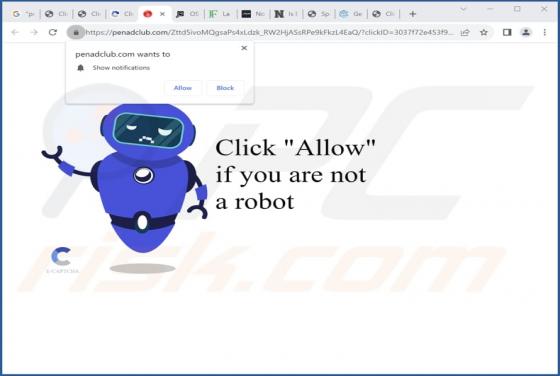Close the notification permission popup
The width and height of the screenshot is (560, 376).
click(x=244, y=48)
